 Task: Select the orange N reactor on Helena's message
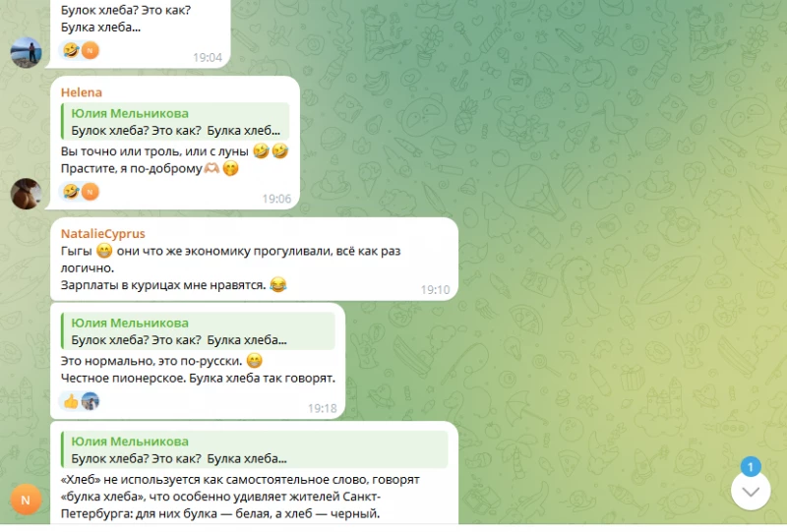[x=91, y=192]
